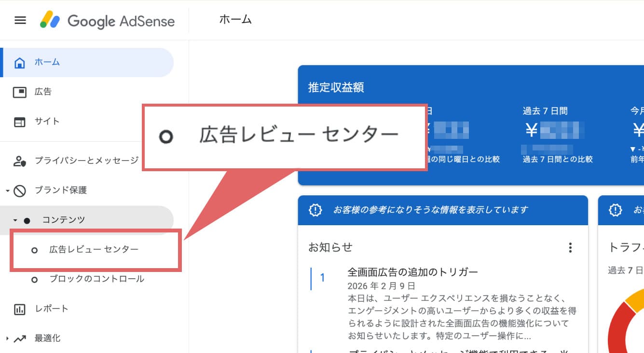Click the 最適化 trending-arrow icon

coord(19,338)
